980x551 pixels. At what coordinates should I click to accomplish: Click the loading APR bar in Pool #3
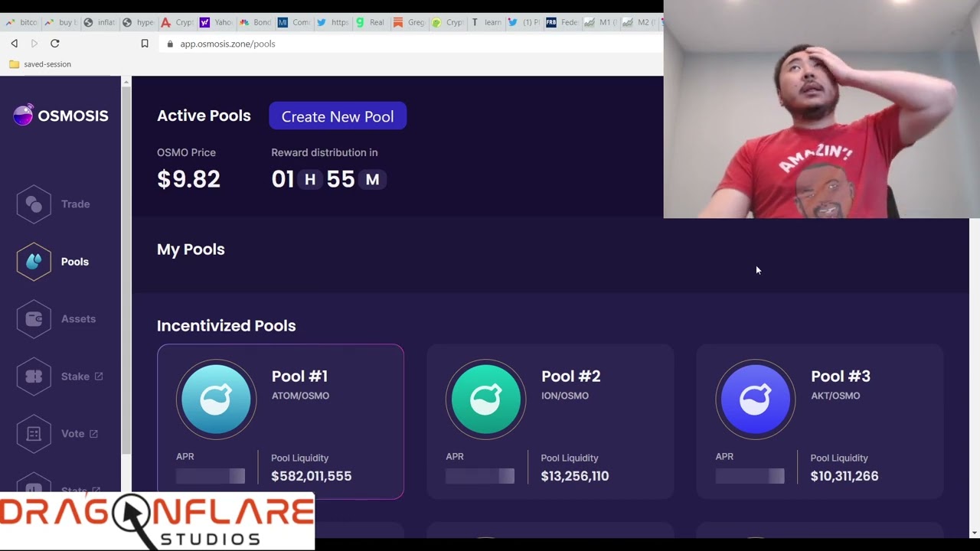[x=750, y=476]
